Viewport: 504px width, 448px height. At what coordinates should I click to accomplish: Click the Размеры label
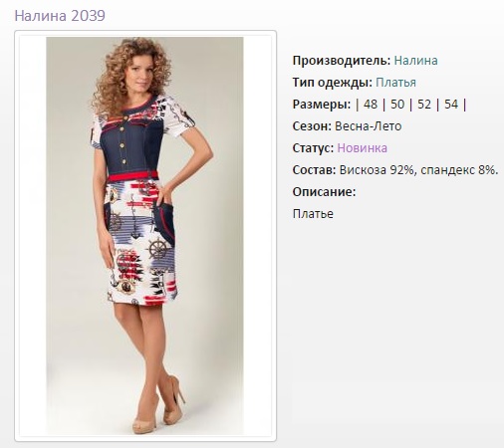pyautogui.click(x=322, y=105)
